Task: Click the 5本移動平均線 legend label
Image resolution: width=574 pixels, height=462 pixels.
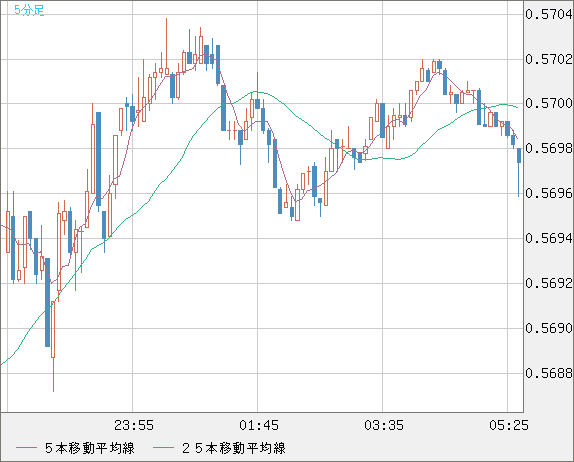Action: (x=90, y=448)
